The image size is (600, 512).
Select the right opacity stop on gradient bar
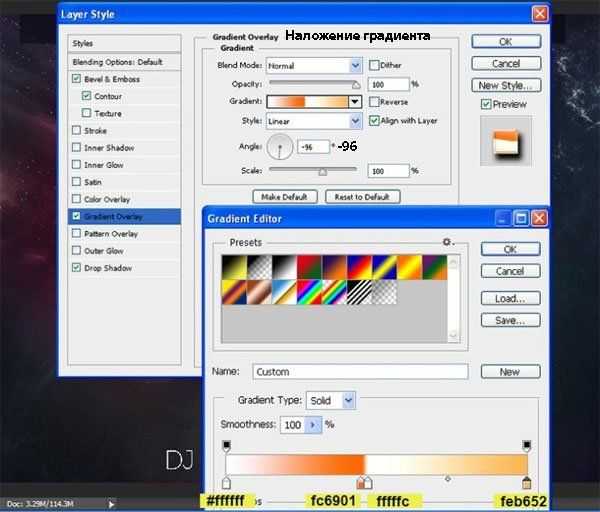point(527,446)
